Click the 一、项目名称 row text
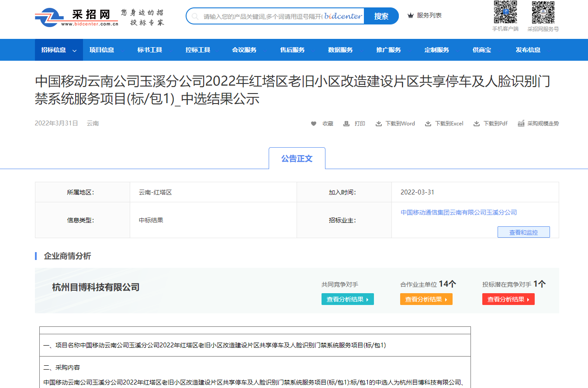588x388 pixels. point(215,345)
